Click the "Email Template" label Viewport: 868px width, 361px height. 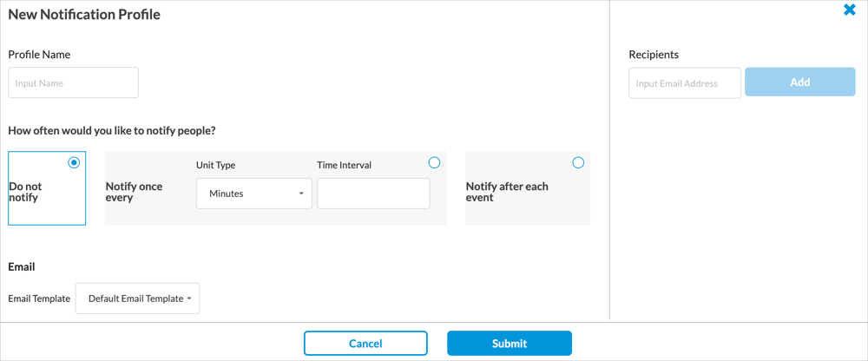39,299
